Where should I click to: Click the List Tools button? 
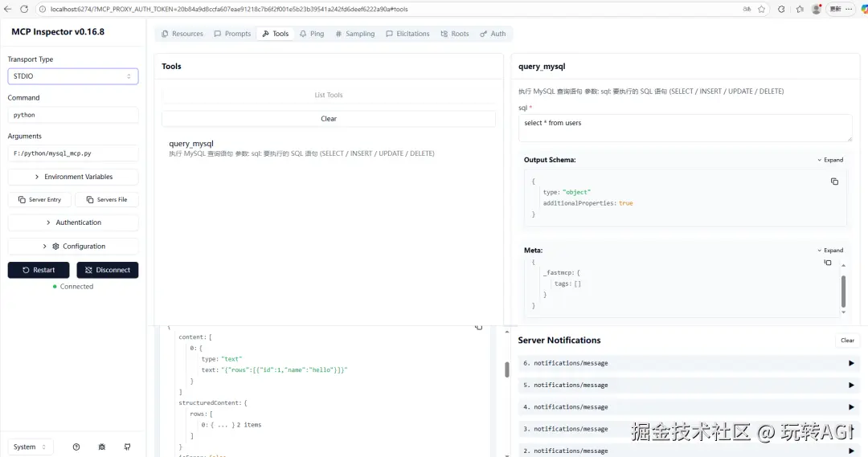tap(329, 95)
